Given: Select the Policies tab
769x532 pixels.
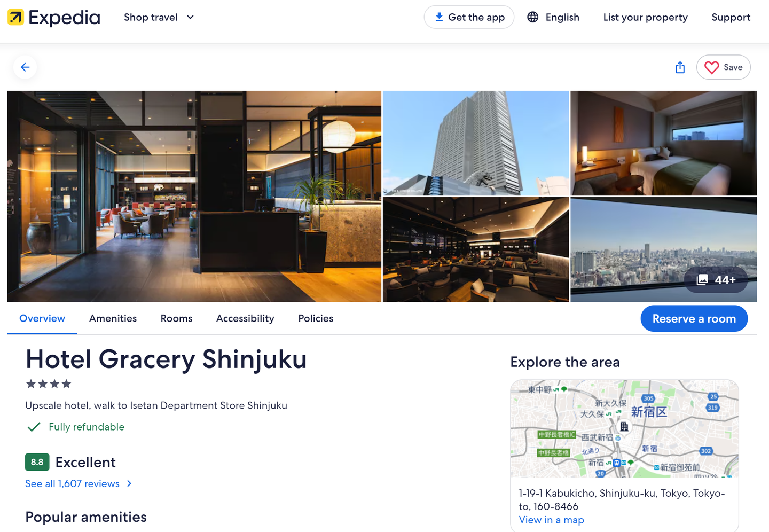Looking at the screenshot, I should (x=316, y=318).
